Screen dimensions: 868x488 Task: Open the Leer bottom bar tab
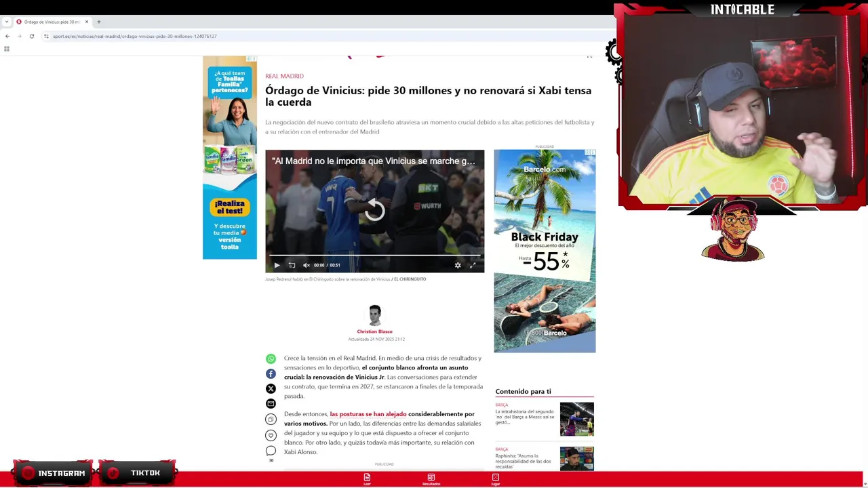coord(367,479)
